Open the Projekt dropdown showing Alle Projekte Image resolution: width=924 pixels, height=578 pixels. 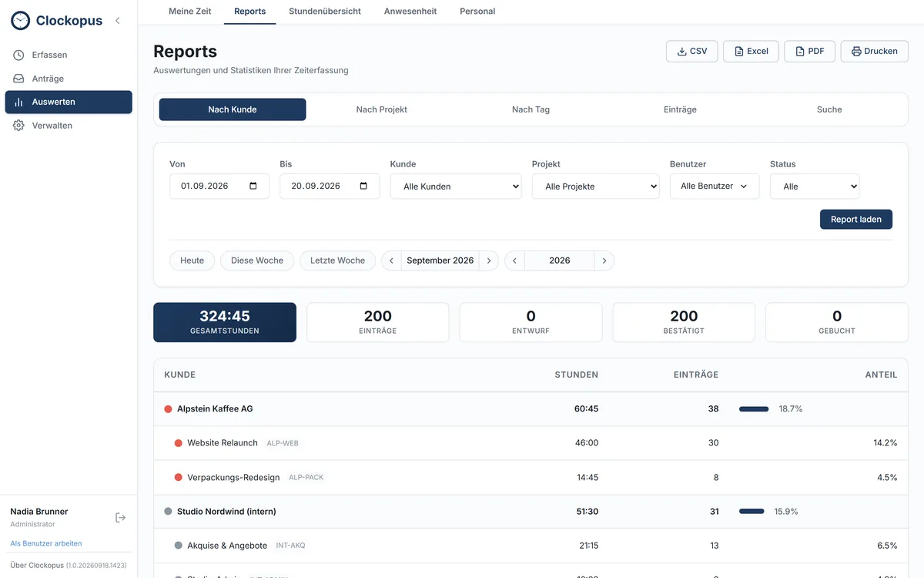tap(595, 187)
